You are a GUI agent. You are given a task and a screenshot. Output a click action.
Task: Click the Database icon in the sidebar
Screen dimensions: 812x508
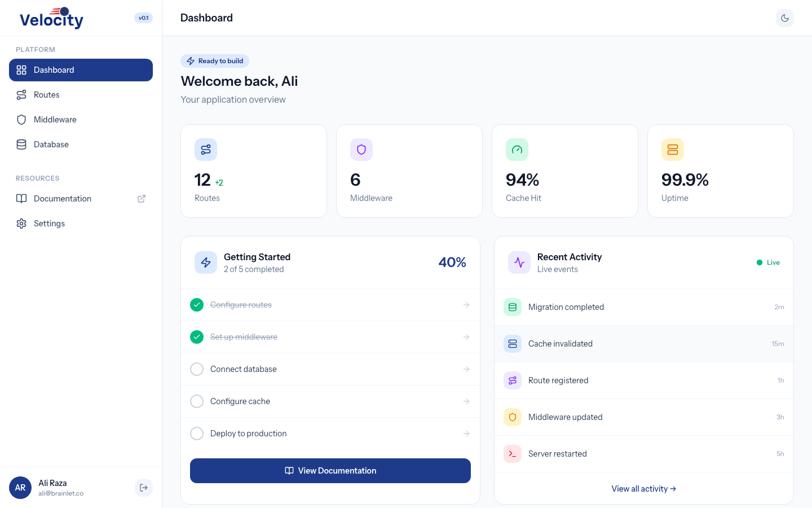[21, 144]
